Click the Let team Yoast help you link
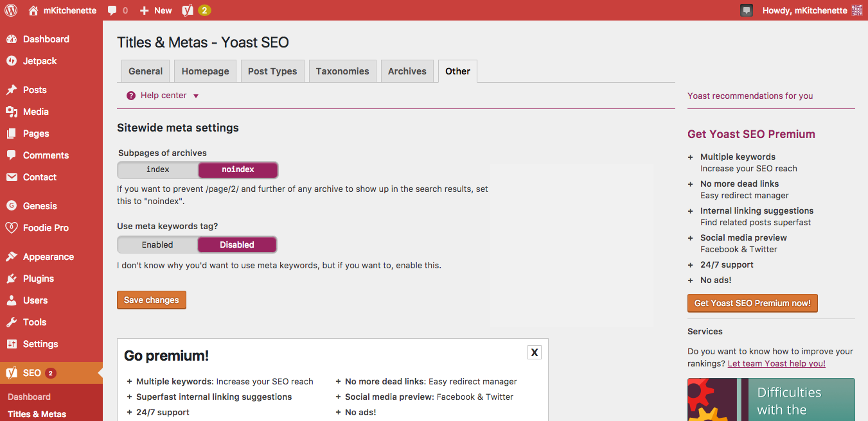Screen dimensions: 868x421 [776, 363]
